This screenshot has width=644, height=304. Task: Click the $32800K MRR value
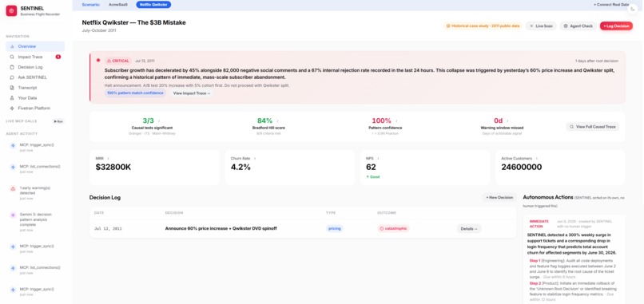pos(113,167)
